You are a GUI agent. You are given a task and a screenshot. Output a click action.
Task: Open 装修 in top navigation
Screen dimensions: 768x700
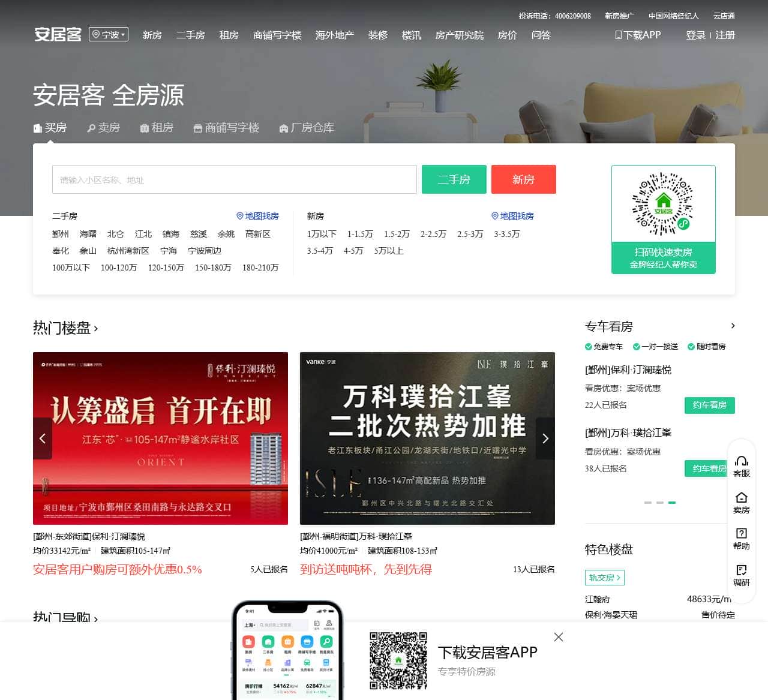[x=378, y=35]
